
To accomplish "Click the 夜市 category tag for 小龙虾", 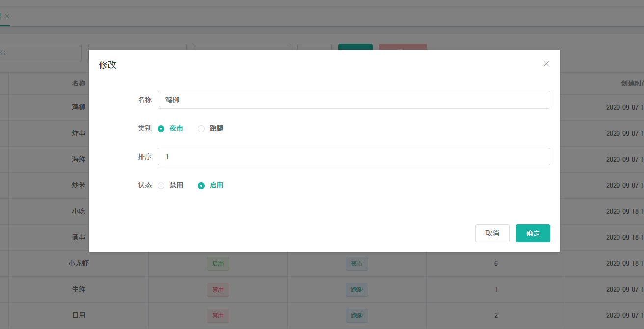I will click(x=356, y=264).
